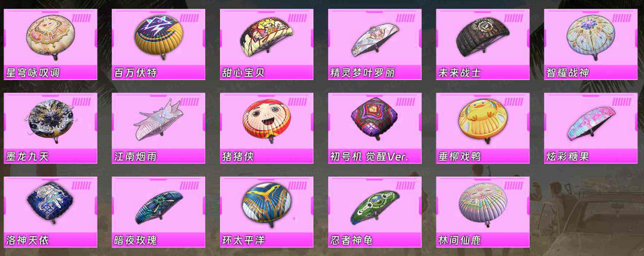The image size is (644, 256).
Task: Open the 未来战士 parachute item
Action: [x=482, y=44]
